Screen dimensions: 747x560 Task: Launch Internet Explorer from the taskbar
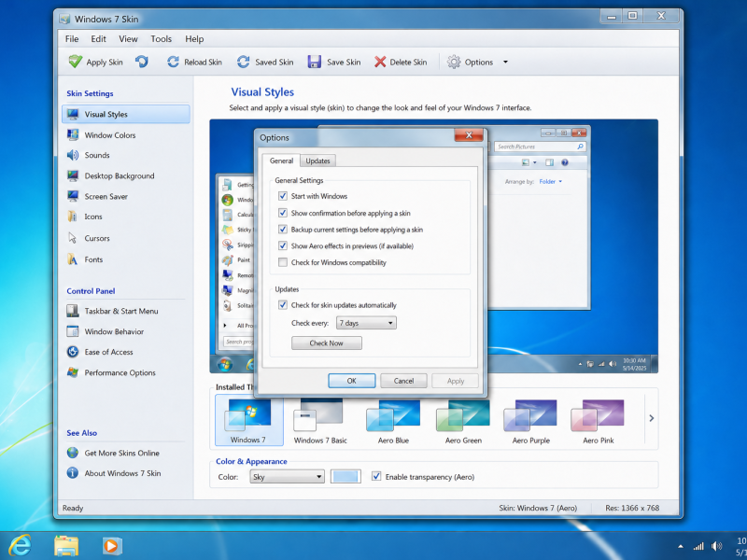tap(20, 546)
